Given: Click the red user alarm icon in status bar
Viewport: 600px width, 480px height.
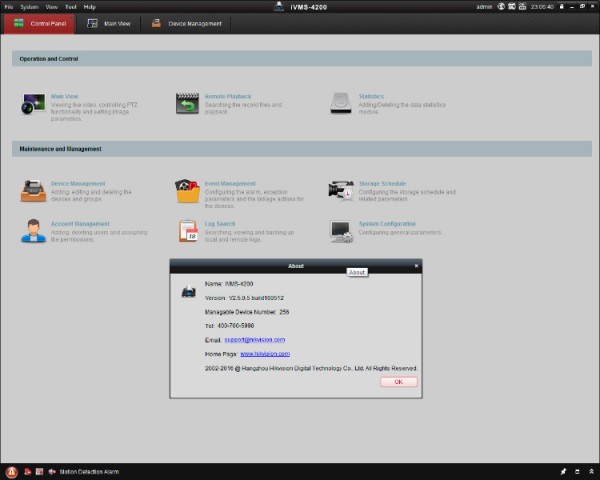Looking at the screenshot, I should [28, 472].
